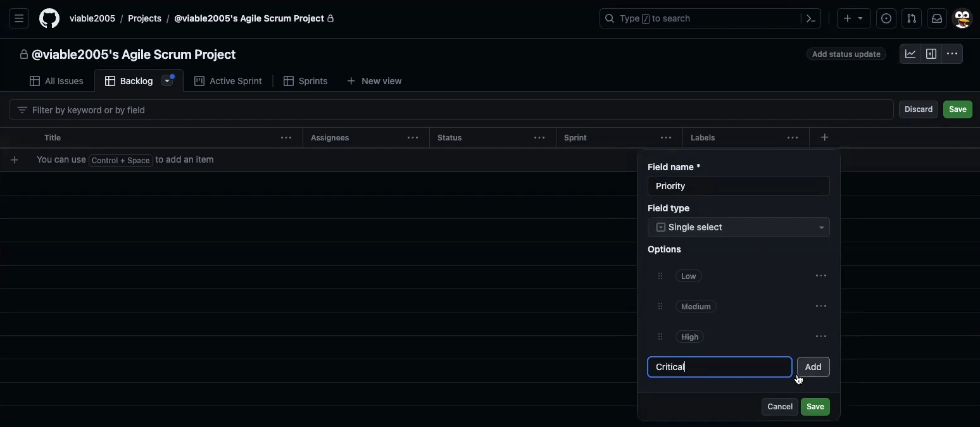
Task: Expand the Field type Single select dropdown
Action: [738, 227]
